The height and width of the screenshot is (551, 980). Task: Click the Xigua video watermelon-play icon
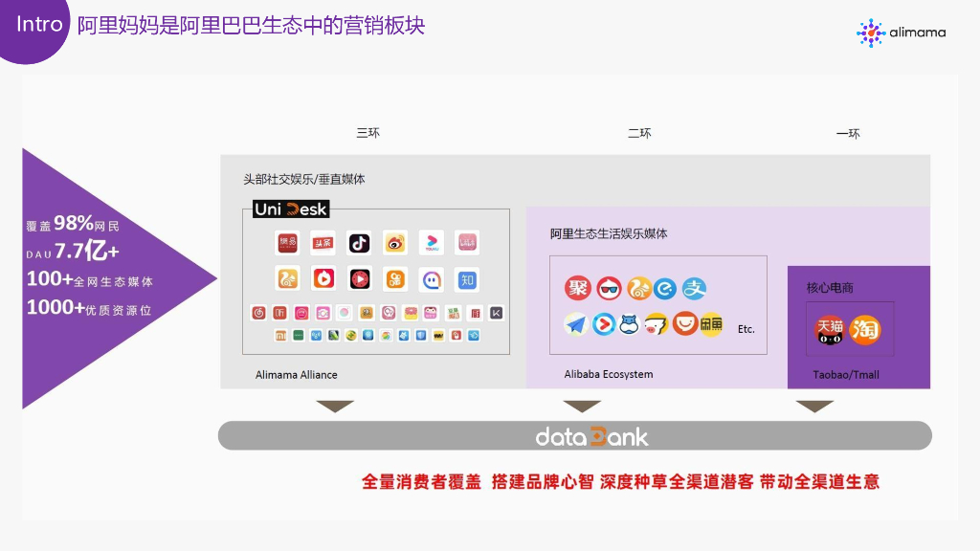[360, 279]
